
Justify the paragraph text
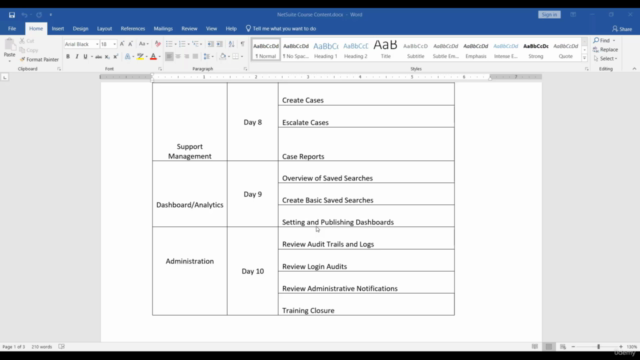click(195, 57)
